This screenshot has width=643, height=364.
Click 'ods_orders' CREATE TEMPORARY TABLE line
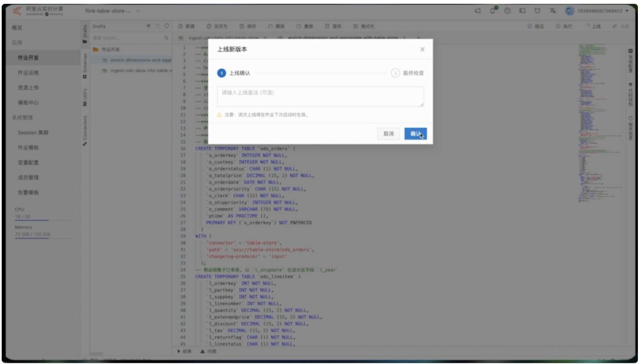pyautogui.click(x=245, y=148)
